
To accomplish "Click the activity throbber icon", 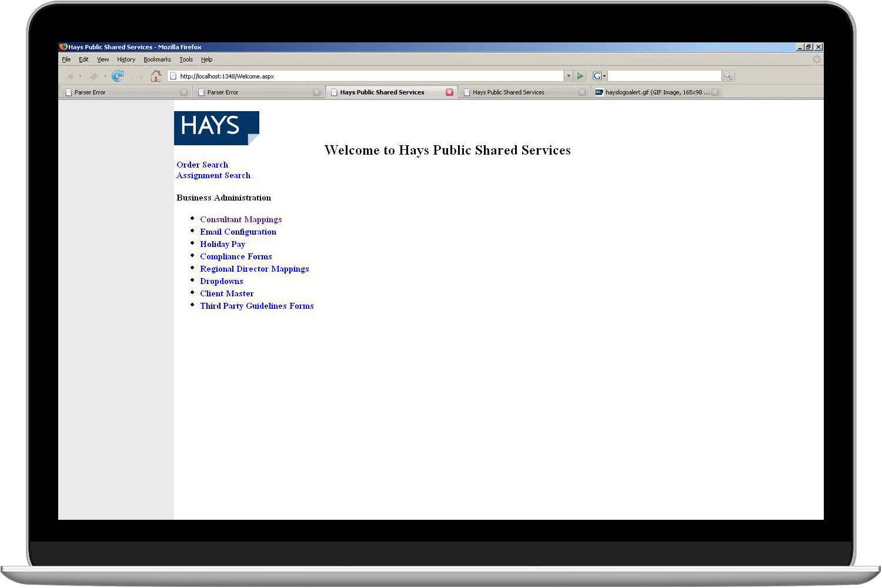I will pyautogui.click(x=817, y=59).
